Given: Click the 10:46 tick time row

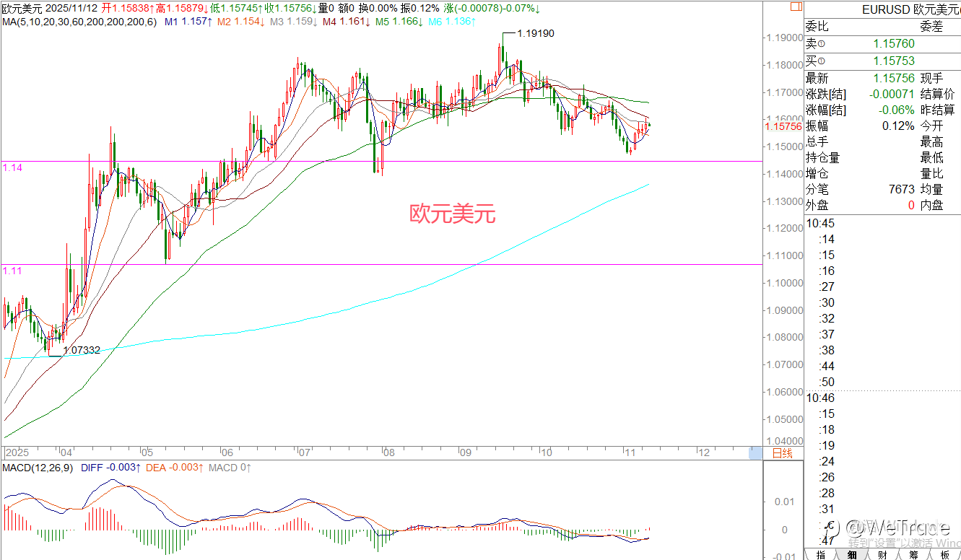Looking at the screenshot, I should tap(821, 398).
